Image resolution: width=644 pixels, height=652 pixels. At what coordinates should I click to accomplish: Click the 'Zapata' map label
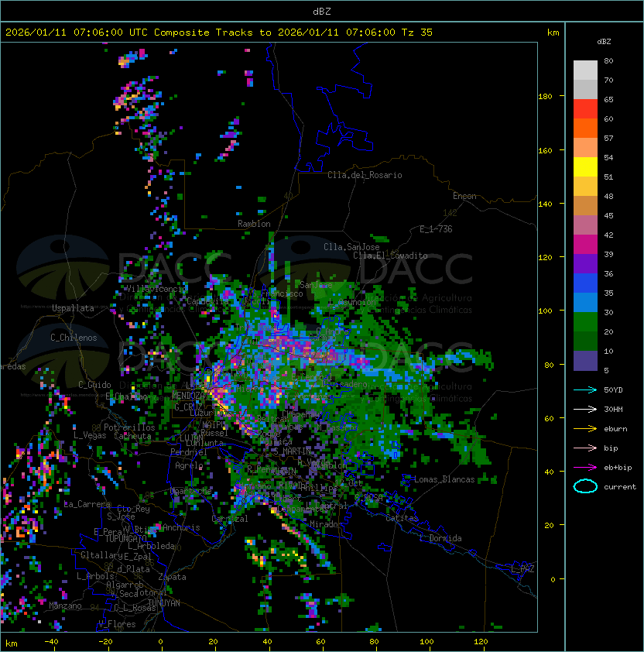(172, 577)
